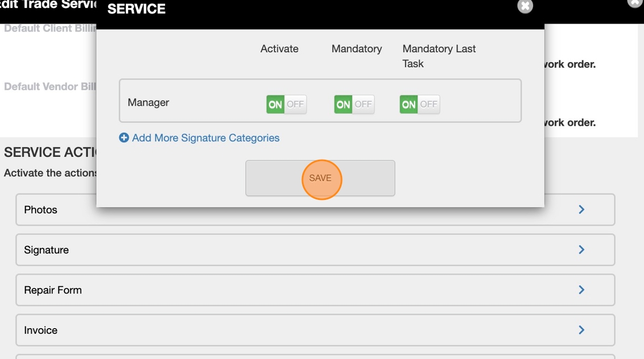The width and height of the screenshot is (644, 359).
Task: Select the Signature service action label
Action: (47, 250)
